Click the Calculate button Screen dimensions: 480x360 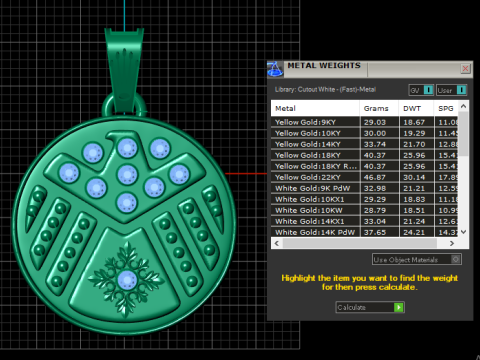(x=370, y=307)
